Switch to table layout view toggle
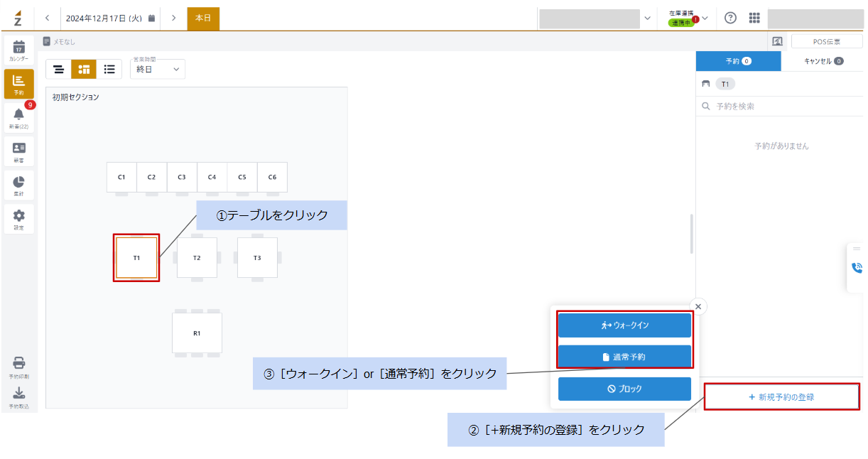Viewport: 868px width, 459px height. point(84,69)
